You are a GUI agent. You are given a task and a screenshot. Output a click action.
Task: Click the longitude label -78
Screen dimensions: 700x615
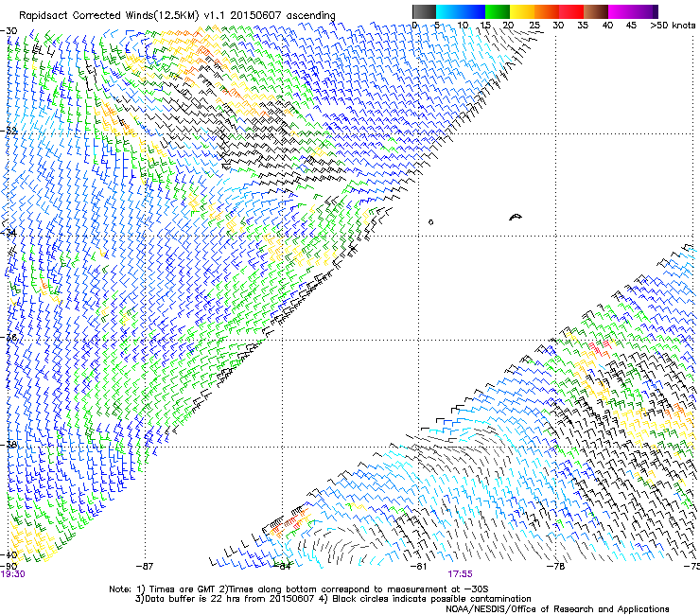click(555, 567)
